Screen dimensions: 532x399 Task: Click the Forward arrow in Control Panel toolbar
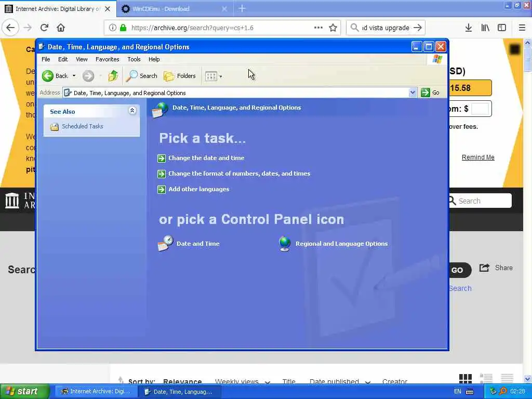coord(88,76)
